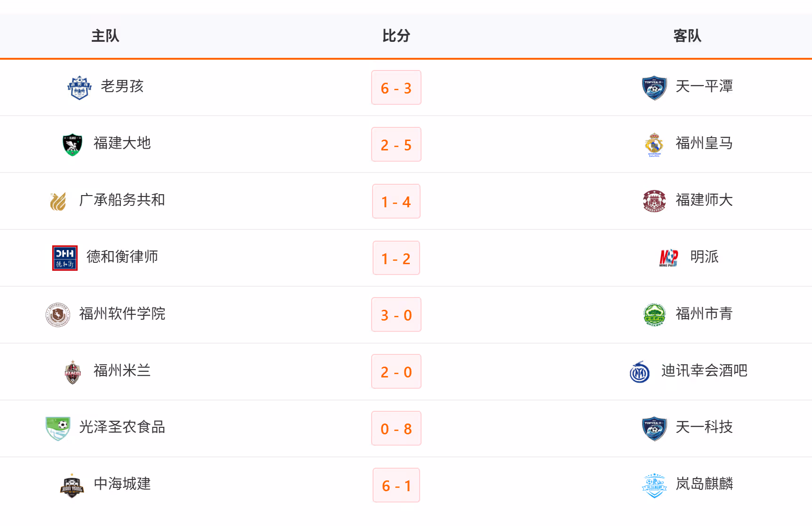This screenshot has height=526, width=812.
Task: Click the 主队 column header
Action: click(105, 36)
